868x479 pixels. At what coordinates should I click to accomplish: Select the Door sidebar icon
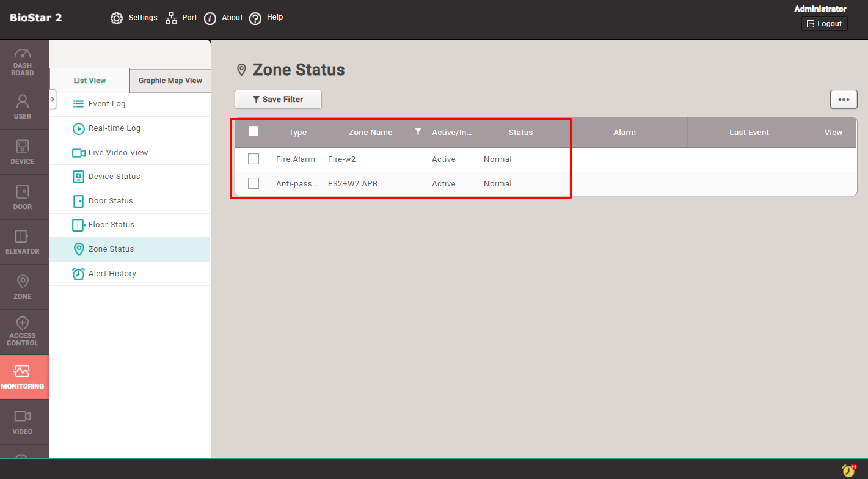(x=23, y=197)
